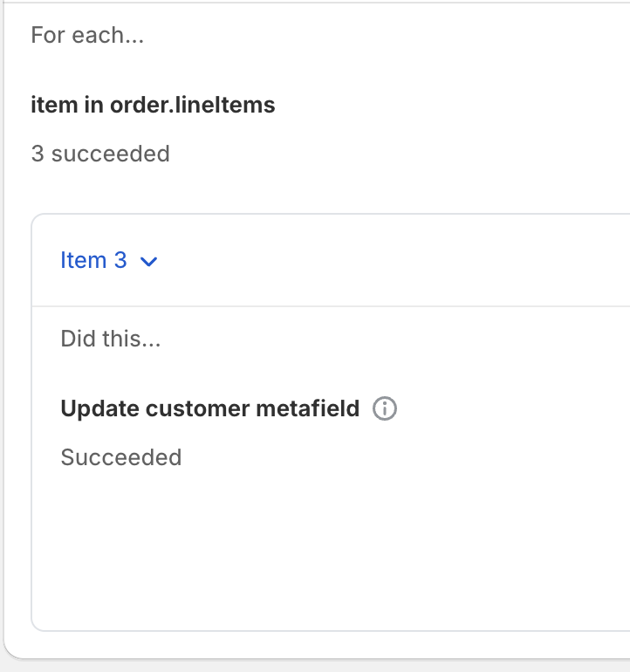Select the Update customer metafield heading

point(209,408)
